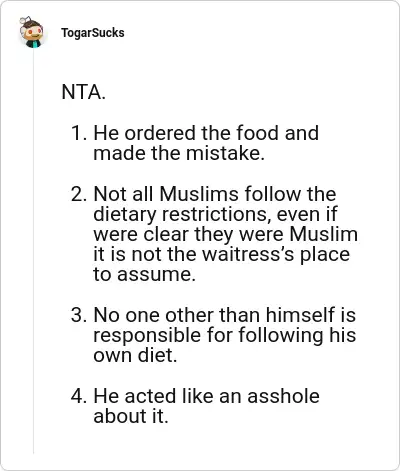
Task: Collapse the comment using the vertical thread line
Action: click(x=33, y=252)
